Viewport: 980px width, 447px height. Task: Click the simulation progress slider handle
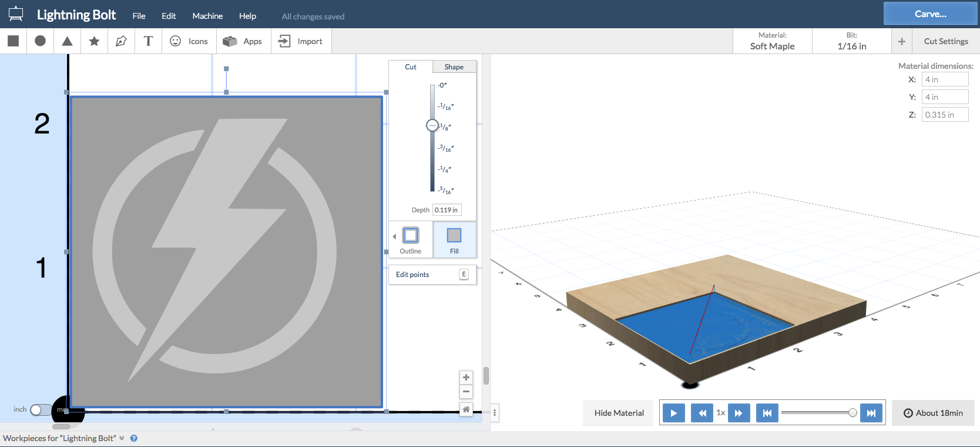853,413
